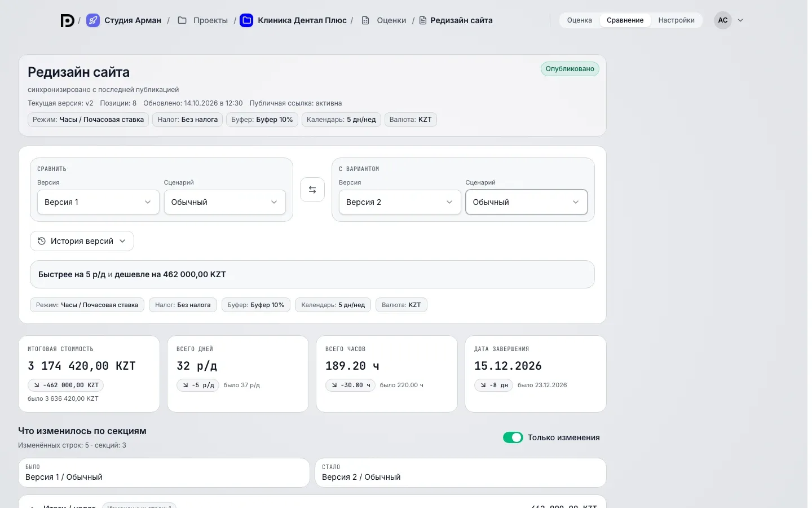Open Клиника Дентал Плюс breadcrumb link

[302, 20]
